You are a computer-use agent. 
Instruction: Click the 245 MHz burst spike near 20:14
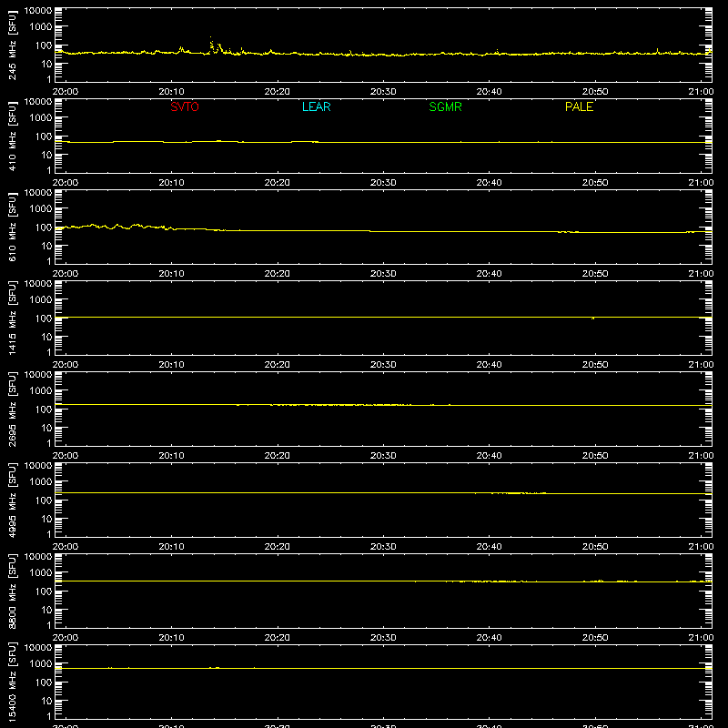click(x=212, y=45)
